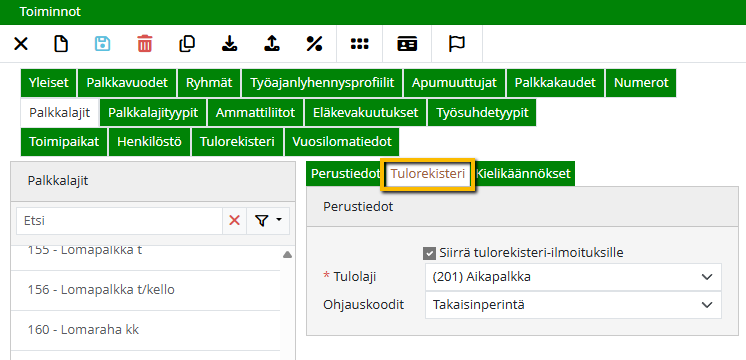Viewport: 746px width, 360px height.
Task: Open the Vuosilomatiedot tab
Action: (342, 142)
